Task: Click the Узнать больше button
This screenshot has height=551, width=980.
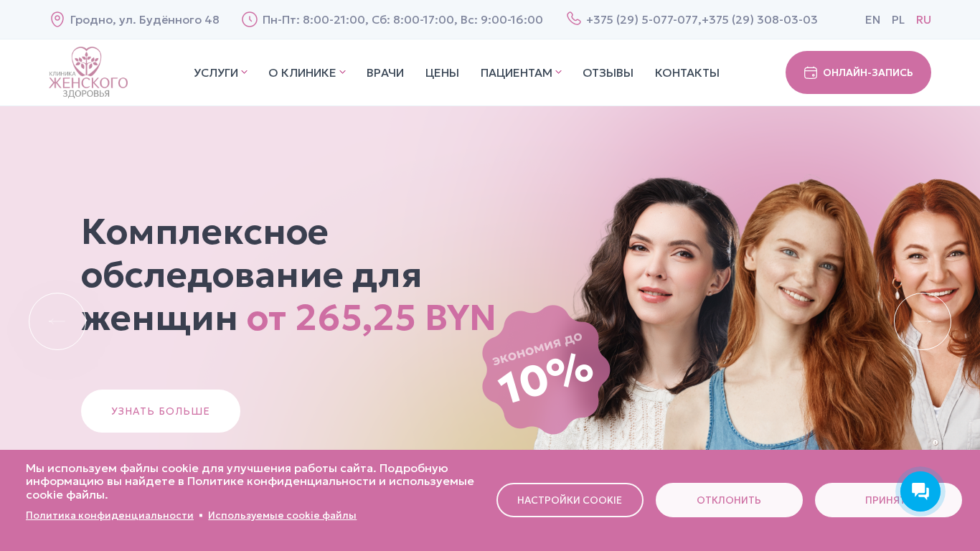Action: 161,411
